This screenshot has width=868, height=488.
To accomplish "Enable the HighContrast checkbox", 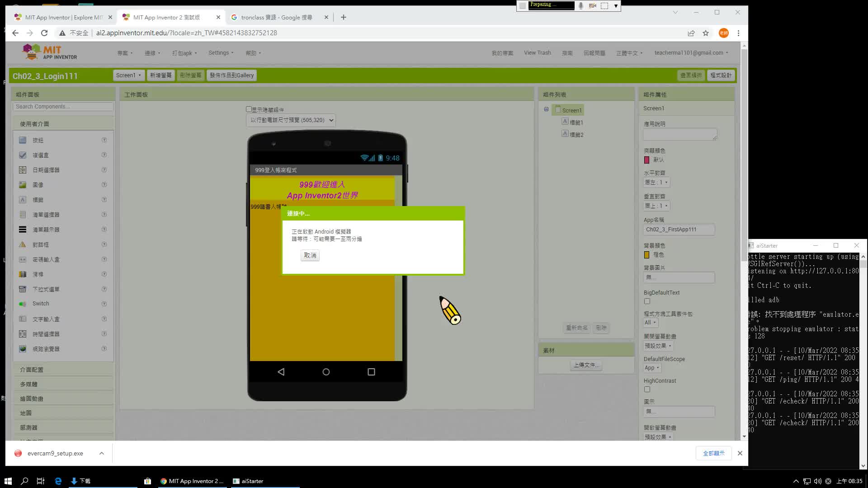I will pos(647,389).
